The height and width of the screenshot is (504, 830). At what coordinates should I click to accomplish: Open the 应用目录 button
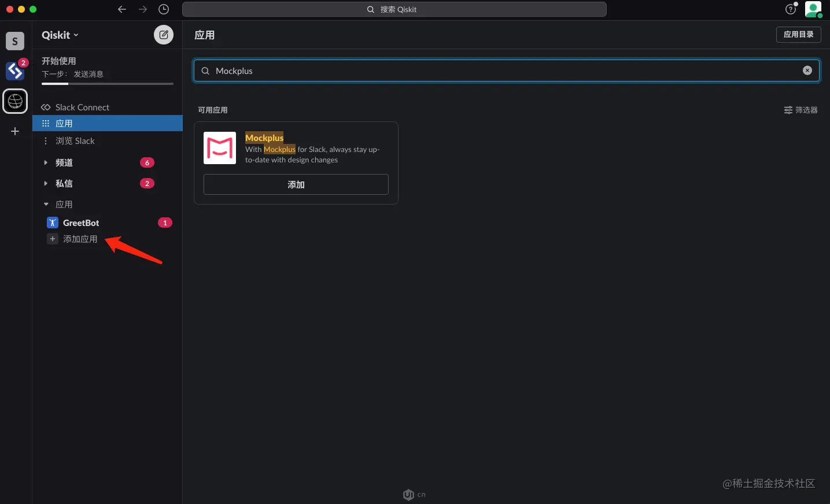click(x=798, y=35)
